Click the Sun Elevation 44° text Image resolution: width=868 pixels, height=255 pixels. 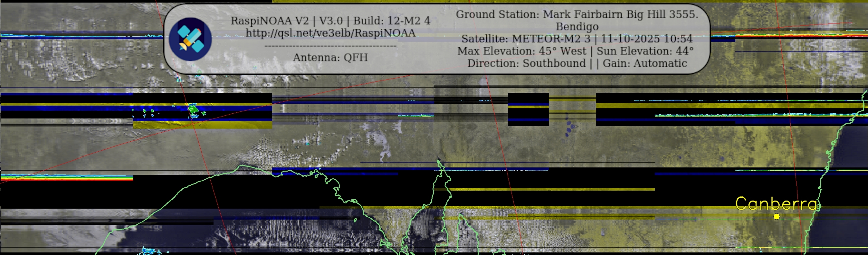[x=645, y=51]
